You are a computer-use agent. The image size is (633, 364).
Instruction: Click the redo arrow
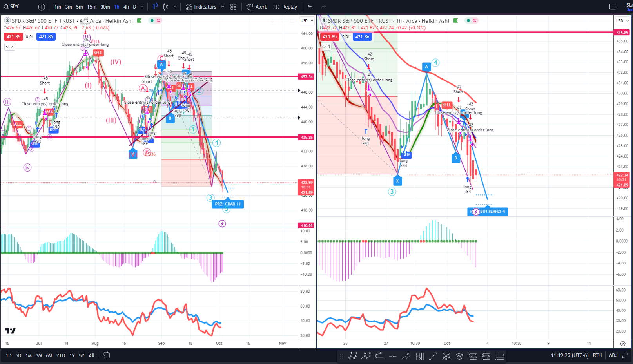(x=323, y=7)
